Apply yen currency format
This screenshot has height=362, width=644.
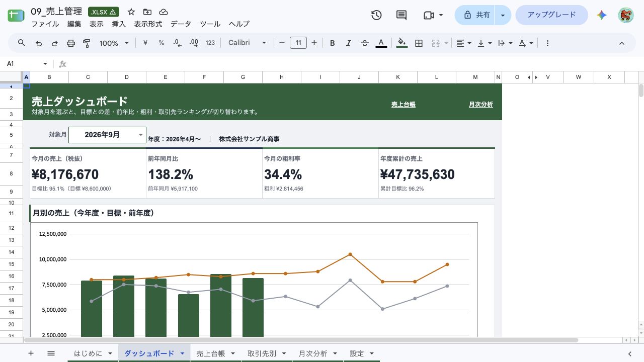[x=145, y=43]
